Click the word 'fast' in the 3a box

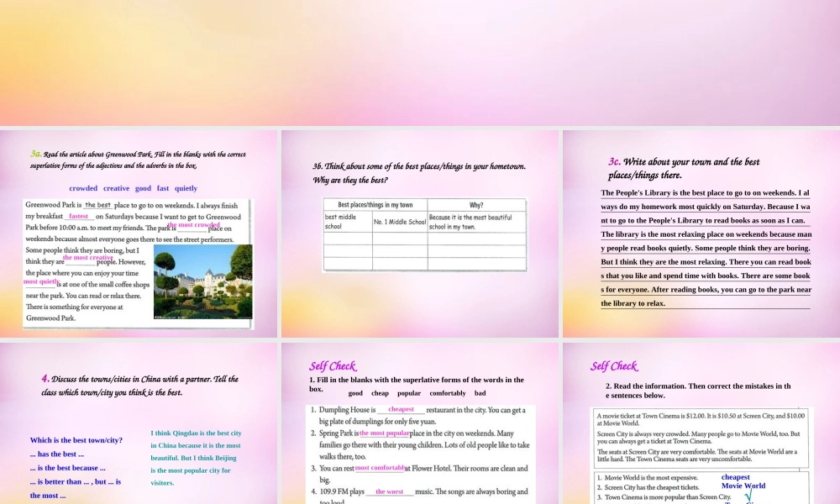(x=163, y=188)
